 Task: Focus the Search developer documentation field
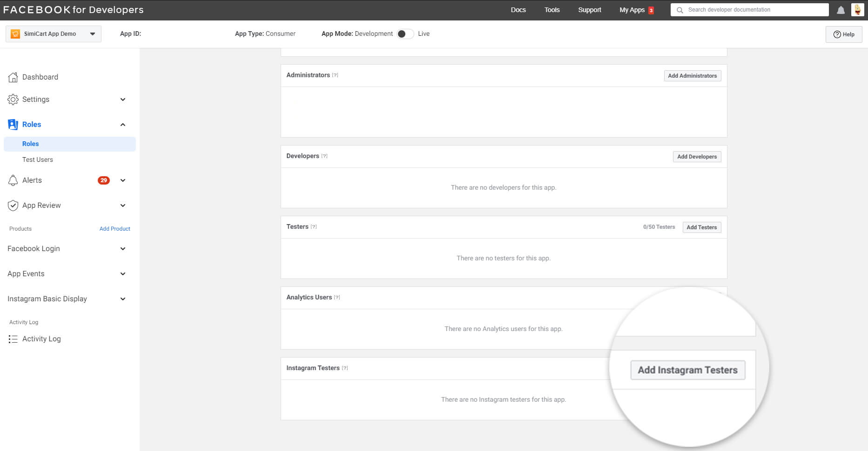click(x=749, y=10)
